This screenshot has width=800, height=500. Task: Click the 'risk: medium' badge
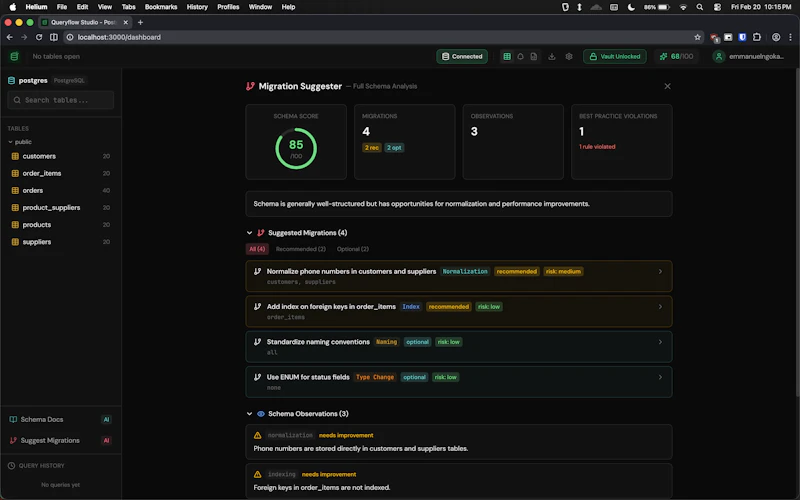(563, 271)
